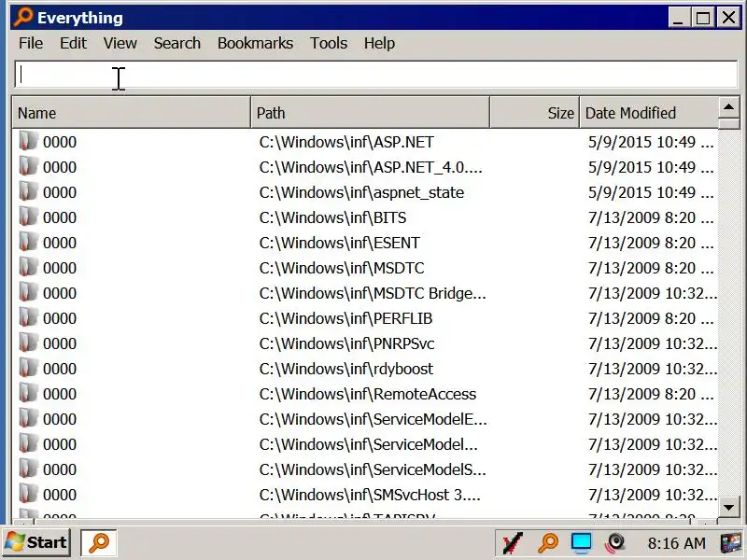
Task: Open the View menu
Action: pyautogui.click(x=120, y=43)
